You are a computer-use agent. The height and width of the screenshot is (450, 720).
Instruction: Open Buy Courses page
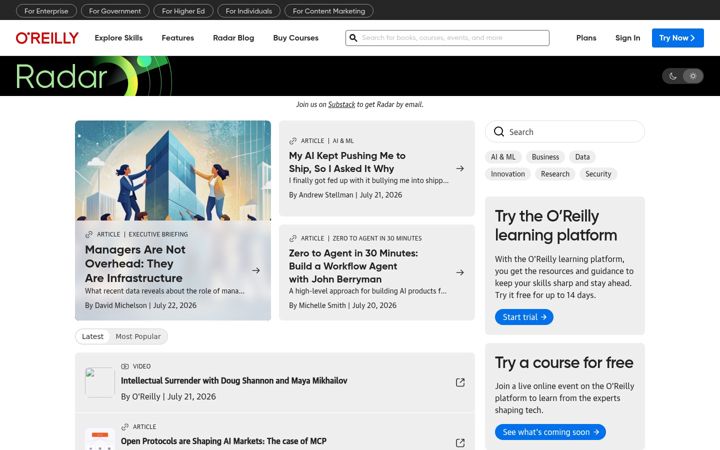pos(296,38)
